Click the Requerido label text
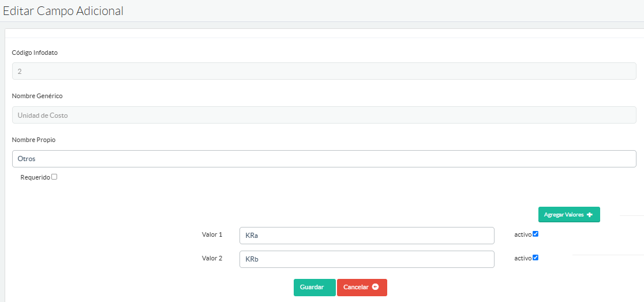 tap(35, 178)
